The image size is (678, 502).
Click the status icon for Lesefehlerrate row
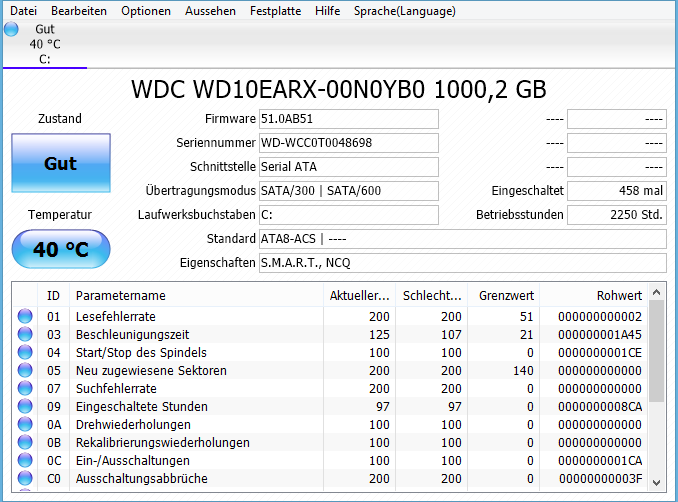coord(25,317)
